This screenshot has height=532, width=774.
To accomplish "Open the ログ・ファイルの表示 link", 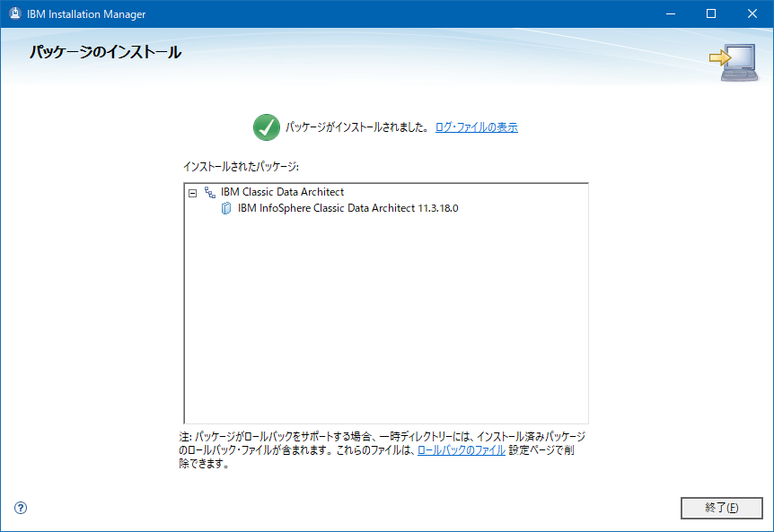I will [477, 127].
